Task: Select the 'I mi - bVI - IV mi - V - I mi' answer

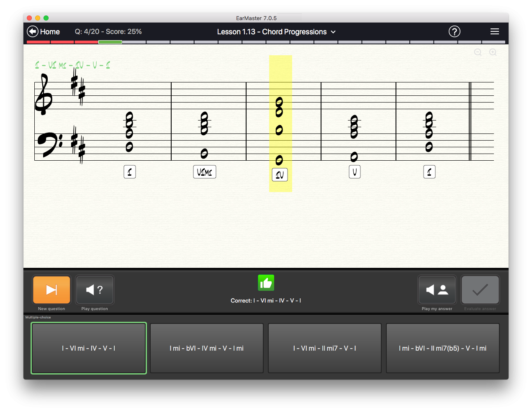Action: [206, 348]
